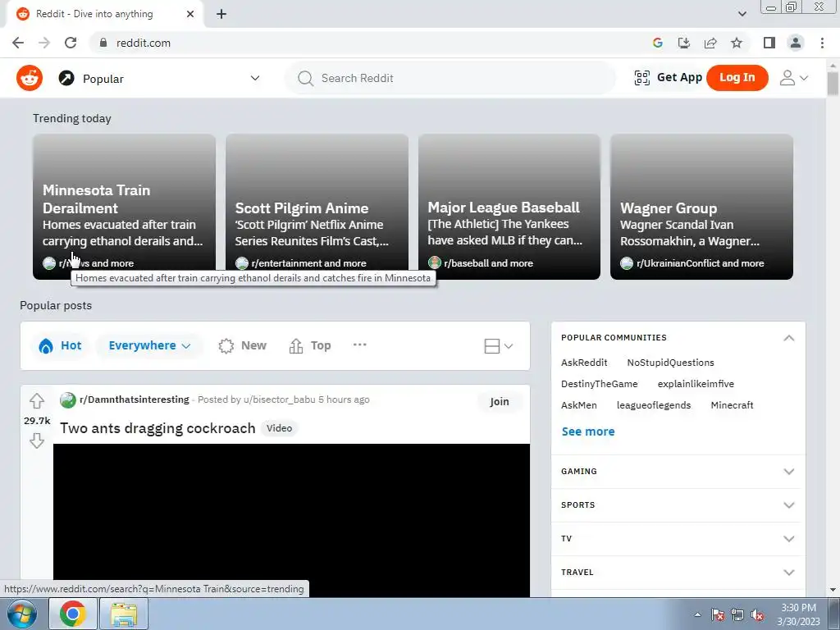The height and width of the screenshot is (630, 840).
Task: Click the Chrome profile avatar
Action: (796, 43)
